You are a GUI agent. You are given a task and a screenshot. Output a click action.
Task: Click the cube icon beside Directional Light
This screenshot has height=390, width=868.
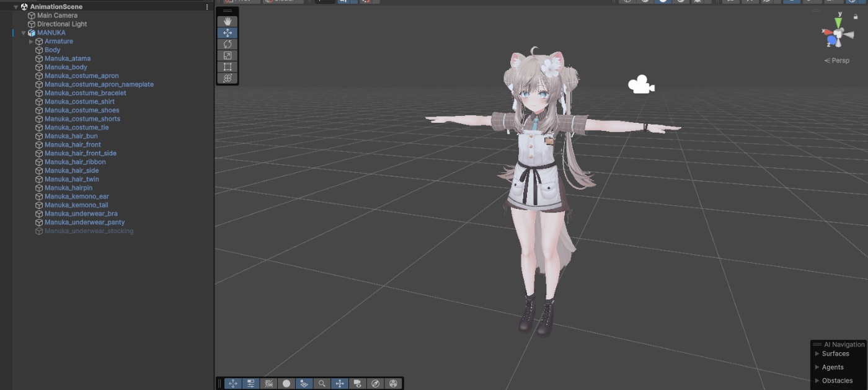[x=32, y=24]
